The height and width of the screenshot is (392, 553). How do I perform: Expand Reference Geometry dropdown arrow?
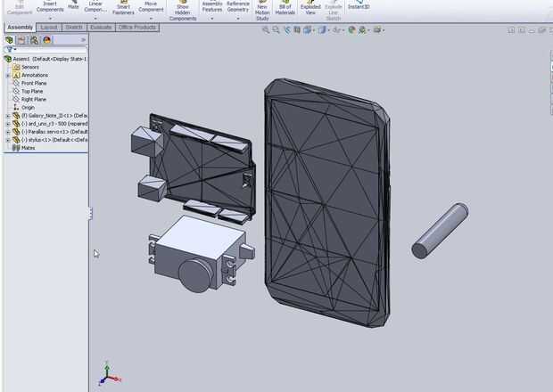(x=238, y=18)
